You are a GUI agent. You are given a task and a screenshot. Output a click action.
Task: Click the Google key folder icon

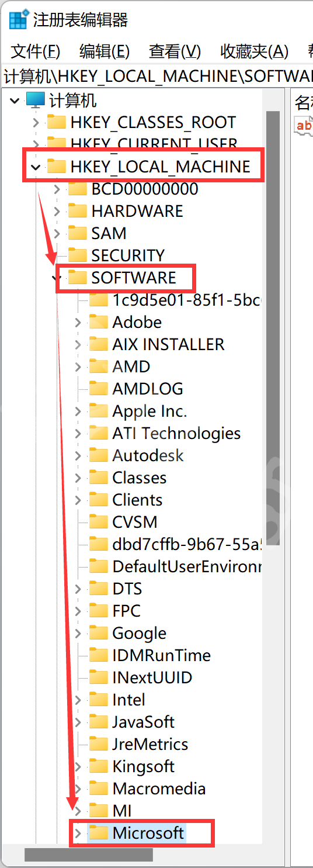99,632
